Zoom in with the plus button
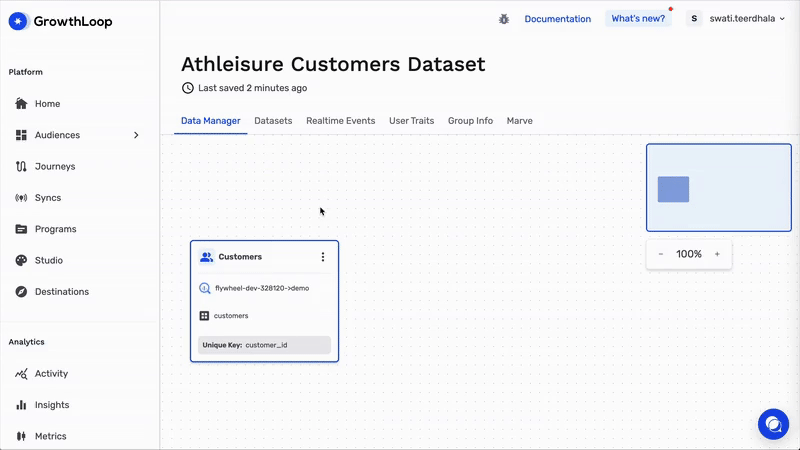 point(717,254)
